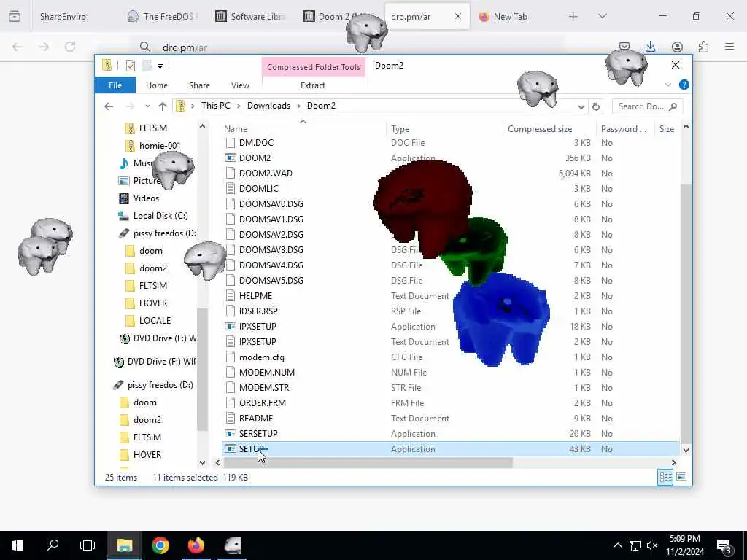Switch to large icons view layout
This screenshot has height=560, width=747.
pos(681,477)
